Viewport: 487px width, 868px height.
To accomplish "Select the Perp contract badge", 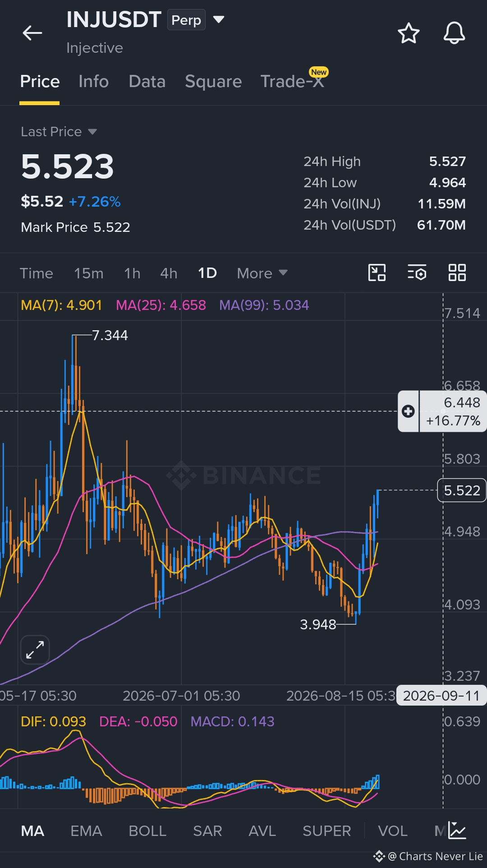I will click(186, 20).
